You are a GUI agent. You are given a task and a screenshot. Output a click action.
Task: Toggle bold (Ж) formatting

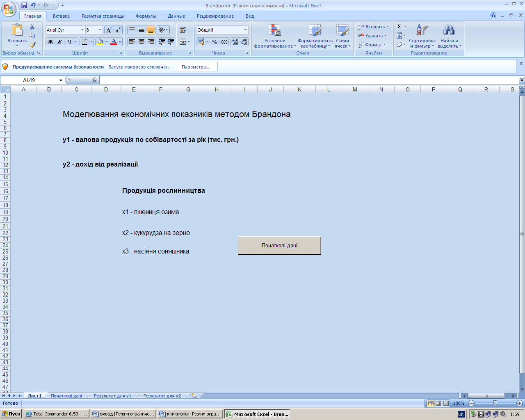(50, 42)
